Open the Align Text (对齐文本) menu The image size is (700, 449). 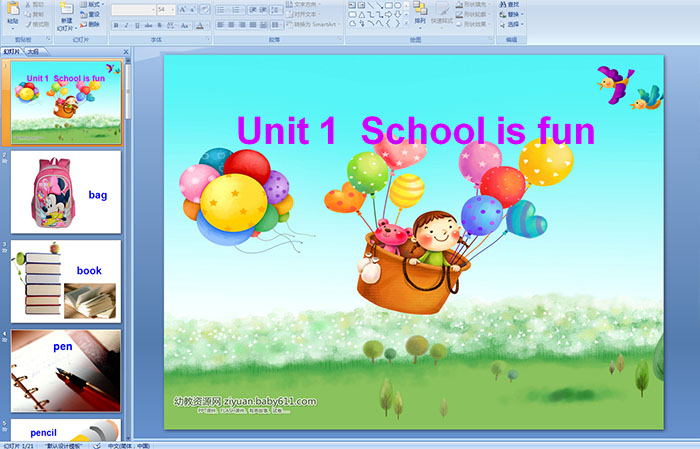point(303,14)
